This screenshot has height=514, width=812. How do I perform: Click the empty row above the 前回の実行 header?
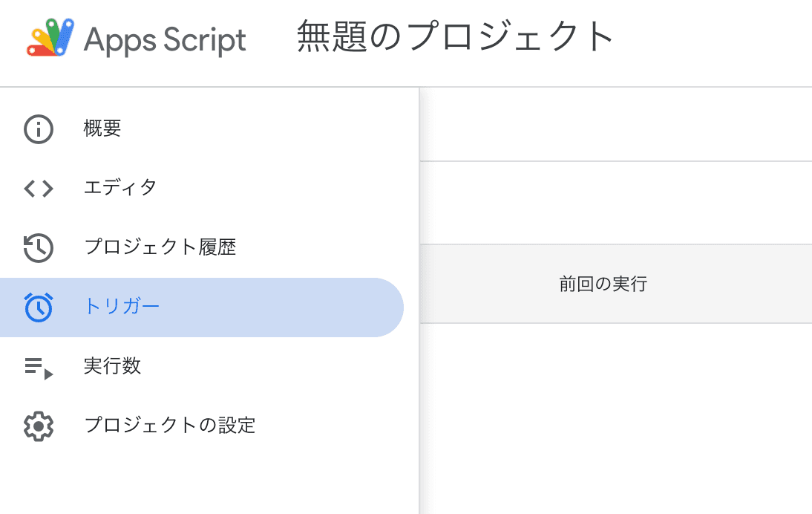point(615,203)
